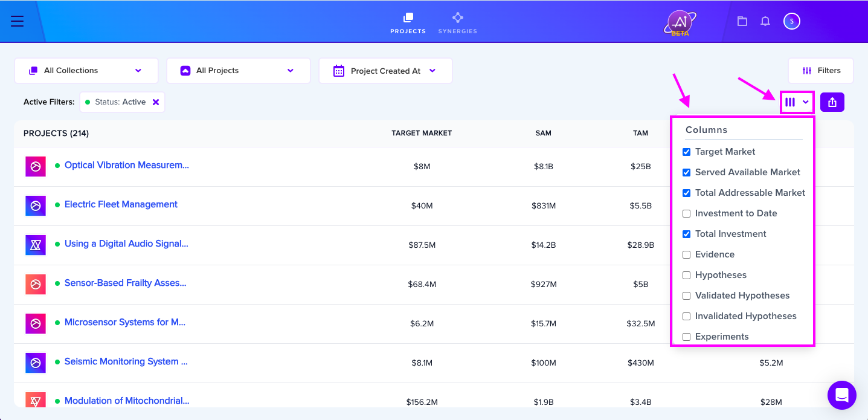Uncheck the Total Investment column
Image resolution: width=868 pixels, height=420 pixels.
pyautogui.click(x=686, y=234)
